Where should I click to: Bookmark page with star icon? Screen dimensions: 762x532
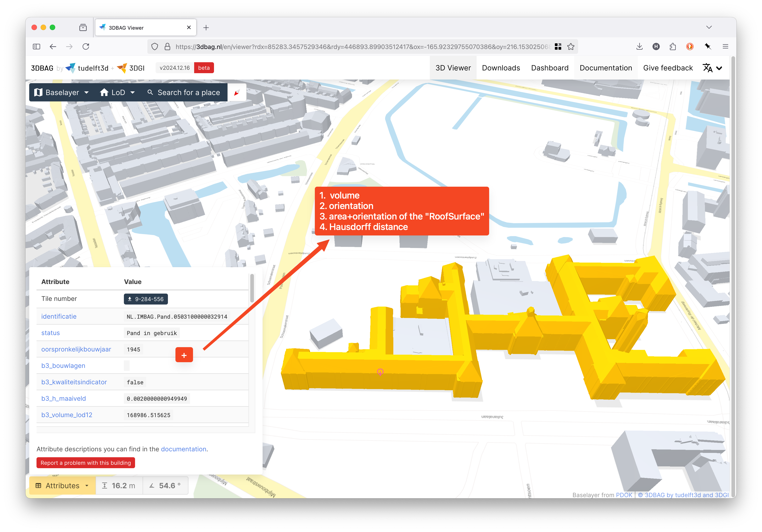click(571, 47)
